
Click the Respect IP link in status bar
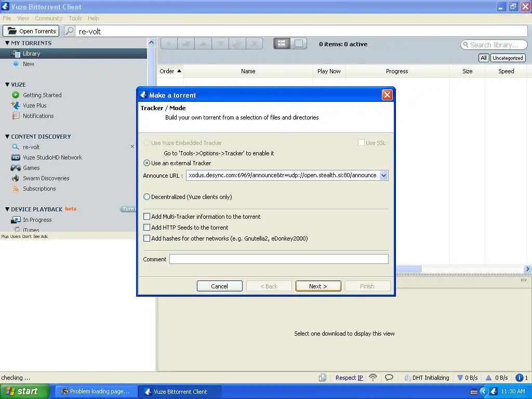click(349, 378)
